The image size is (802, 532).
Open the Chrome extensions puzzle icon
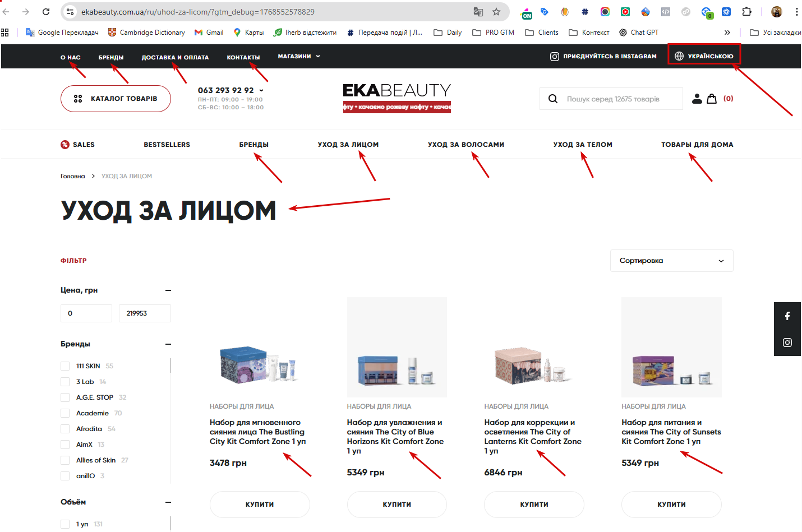tap(746, 12)
